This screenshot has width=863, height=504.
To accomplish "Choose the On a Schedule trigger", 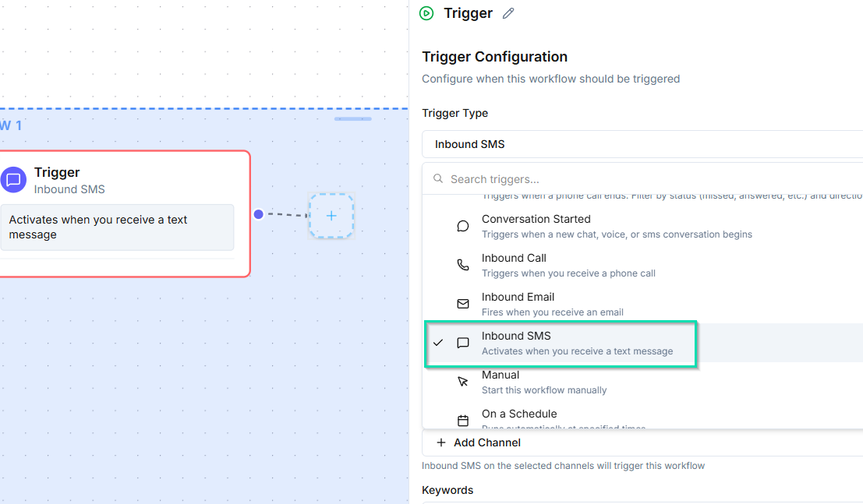I will (x=642, y=418).
